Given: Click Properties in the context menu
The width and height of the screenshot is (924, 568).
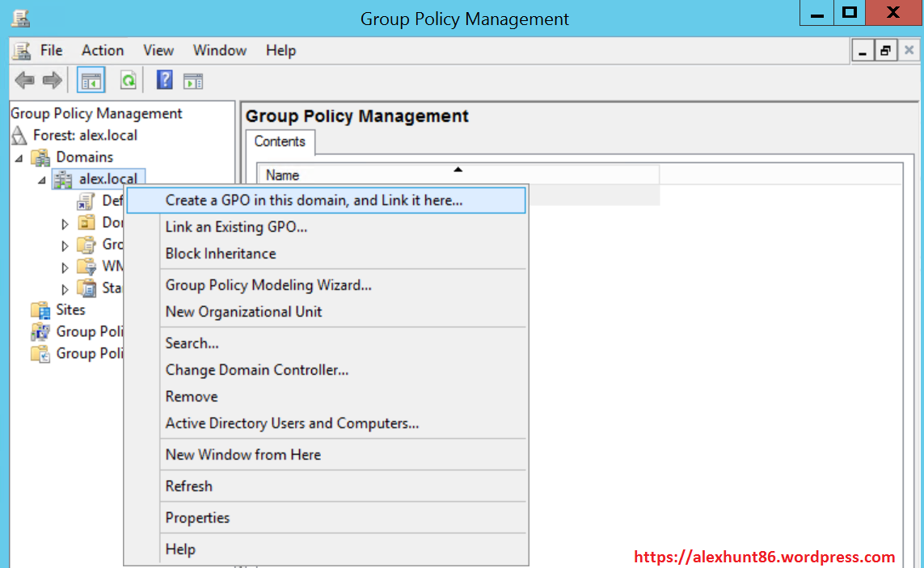Looking at the screenshot, I should point(197,518).
